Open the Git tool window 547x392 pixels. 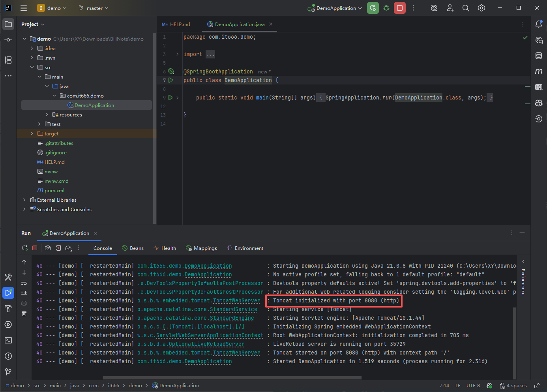pos(8,372)
